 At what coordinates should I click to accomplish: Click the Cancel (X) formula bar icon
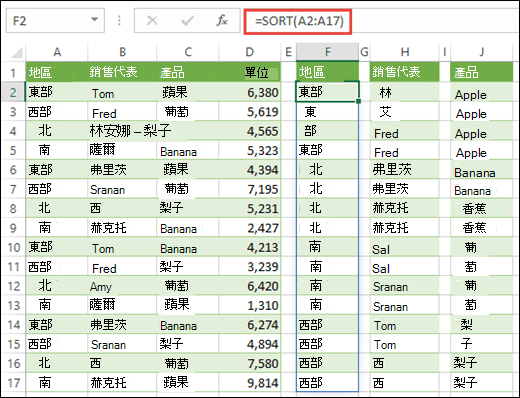click(152, 21)
